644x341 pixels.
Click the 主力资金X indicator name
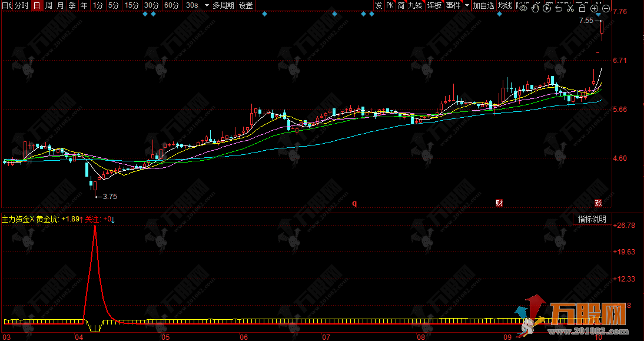pos(18,220)
